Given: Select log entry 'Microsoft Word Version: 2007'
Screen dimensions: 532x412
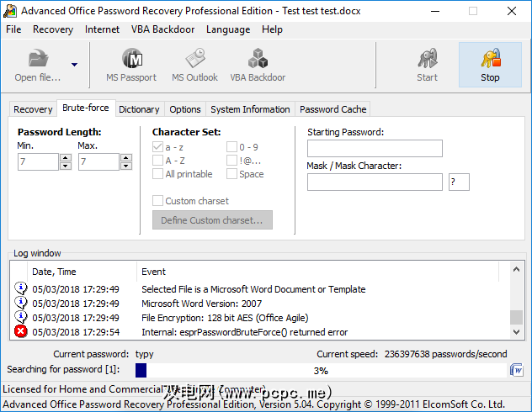Looking at the screenshot, I should click(x=201, y=304).
